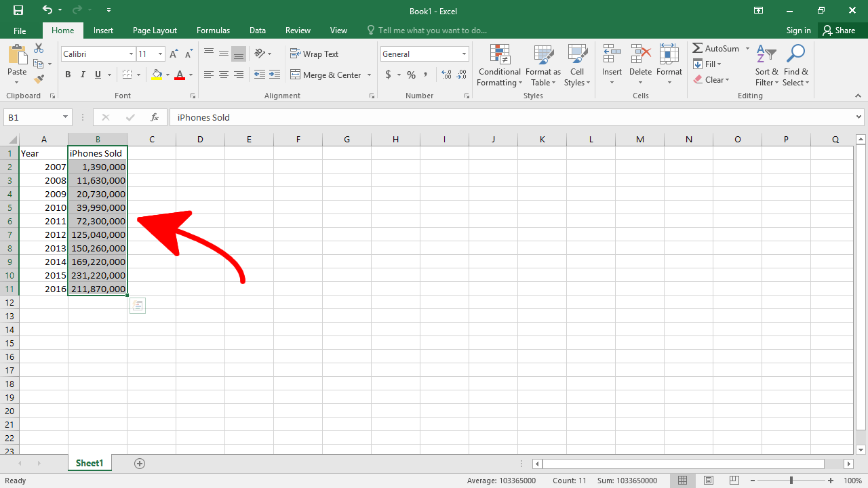Image resolution: width=868 pixels, height=488 pixels.
Task: Open Find & Select menu
Action: coord(796,66)
